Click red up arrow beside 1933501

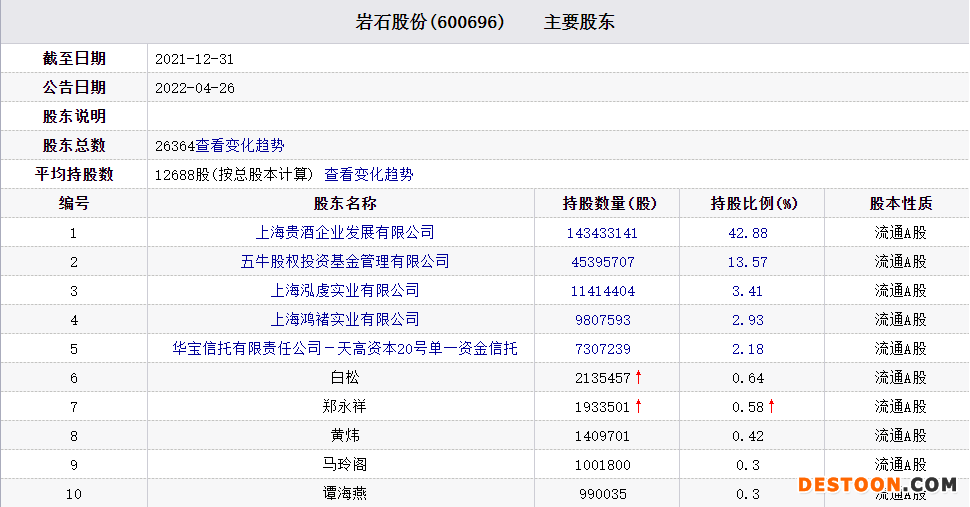point(638,407)
